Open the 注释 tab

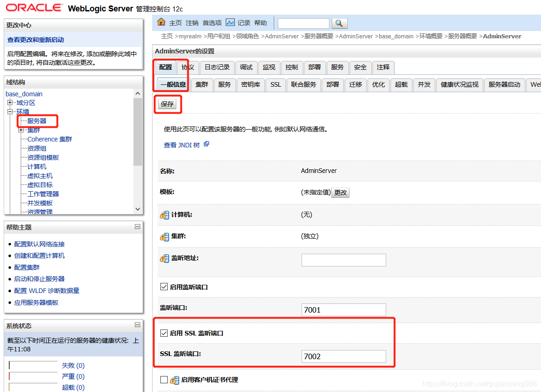point(383,68)
